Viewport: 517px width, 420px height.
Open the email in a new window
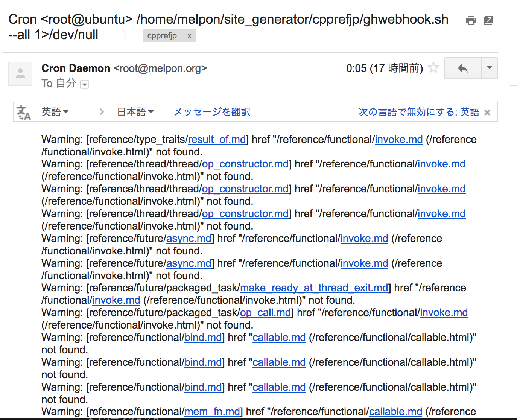pyautogui.click(x=488, y=20)
